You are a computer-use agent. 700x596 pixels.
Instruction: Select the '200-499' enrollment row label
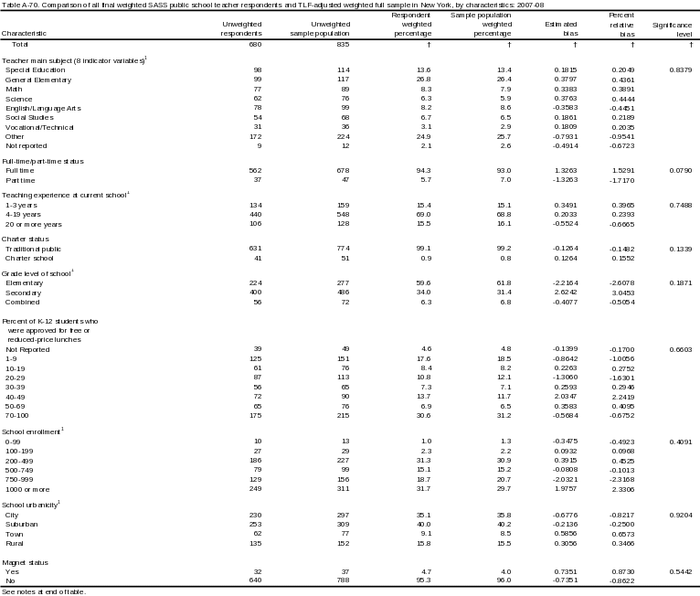point(19,462)
